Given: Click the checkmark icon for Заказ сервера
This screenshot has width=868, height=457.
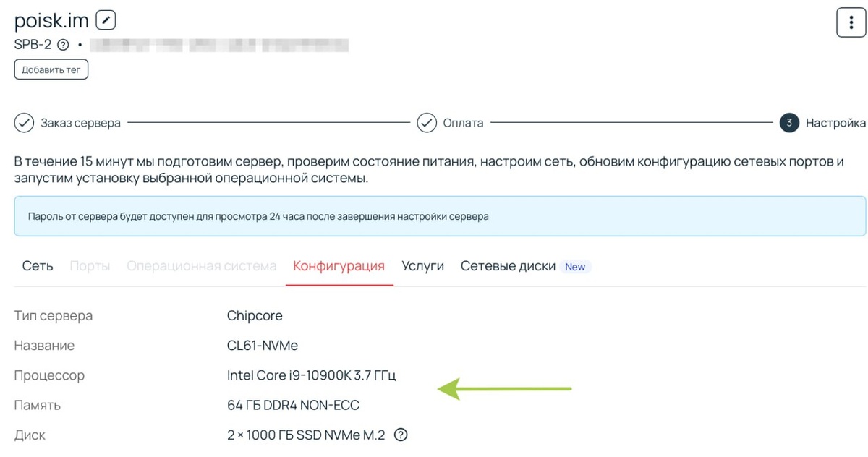Looking at the screenshot, I should pyautogui.click(x=24, y=123).
